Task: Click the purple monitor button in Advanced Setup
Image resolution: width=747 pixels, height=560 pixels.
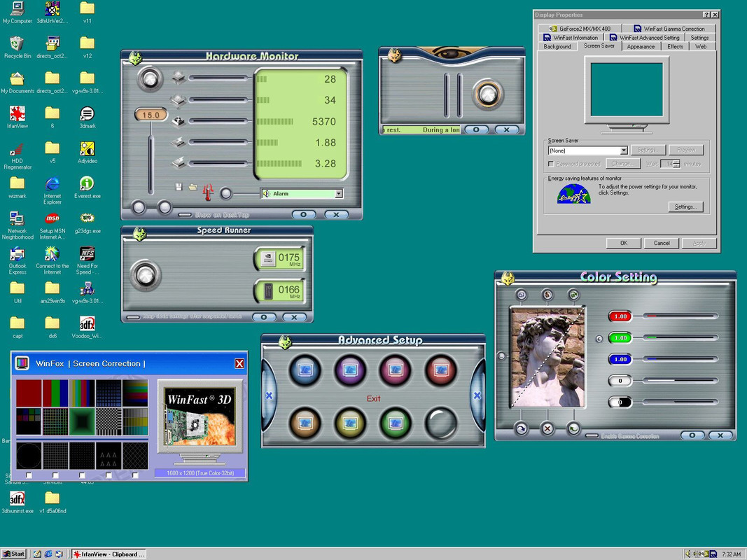Action: tap(350, 370)
